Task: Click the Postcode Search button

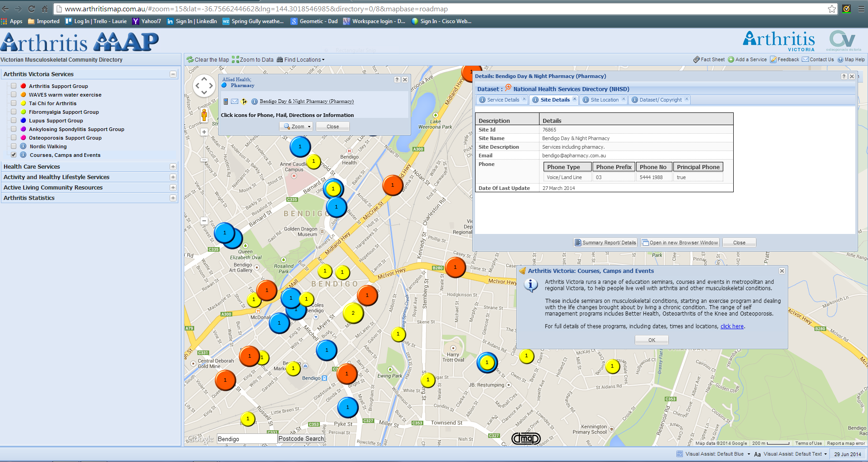Action: tap(301, 438)
